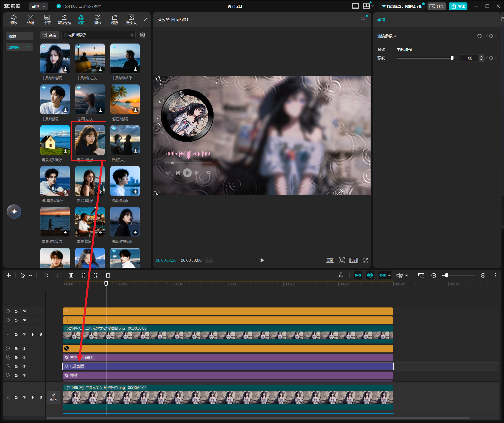This screenshot has height=423, width=504.
Task: Zoom out the timeline
Action: tap(434, 275)
